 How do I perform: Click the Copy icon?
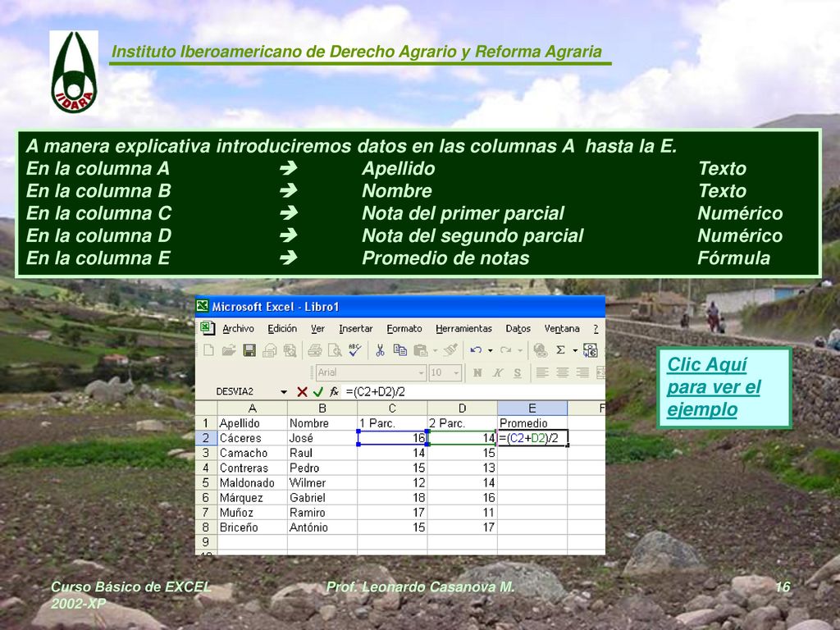coord(399,350)
